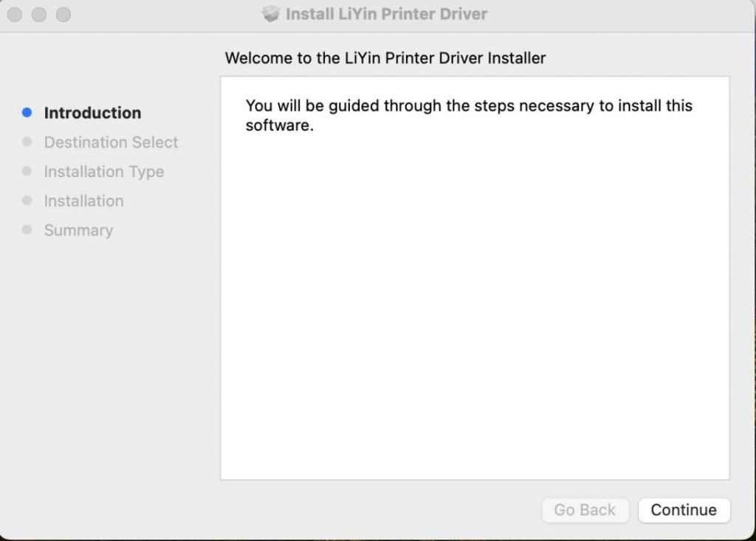This screenshot has height=541, width=756.
Task: Choose the Installation Type step label
Action: pos(103,172)
